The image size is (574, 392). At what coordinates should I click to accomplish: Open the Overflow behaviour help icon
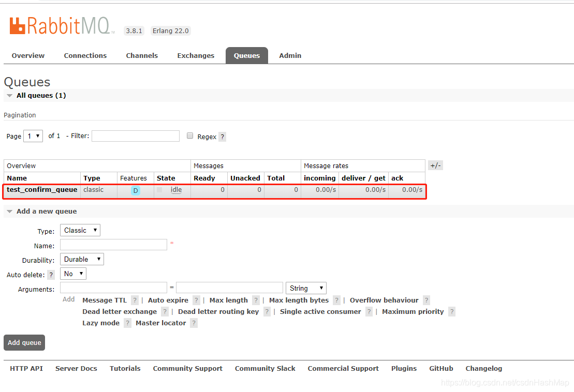(x=426, y=300)
